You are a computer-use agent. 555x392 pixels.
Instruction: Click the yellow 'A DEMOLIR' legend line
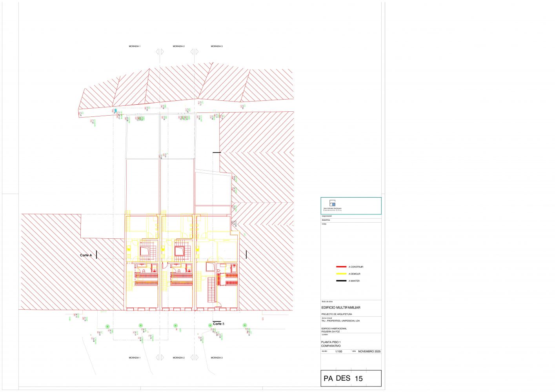(341, 274)
